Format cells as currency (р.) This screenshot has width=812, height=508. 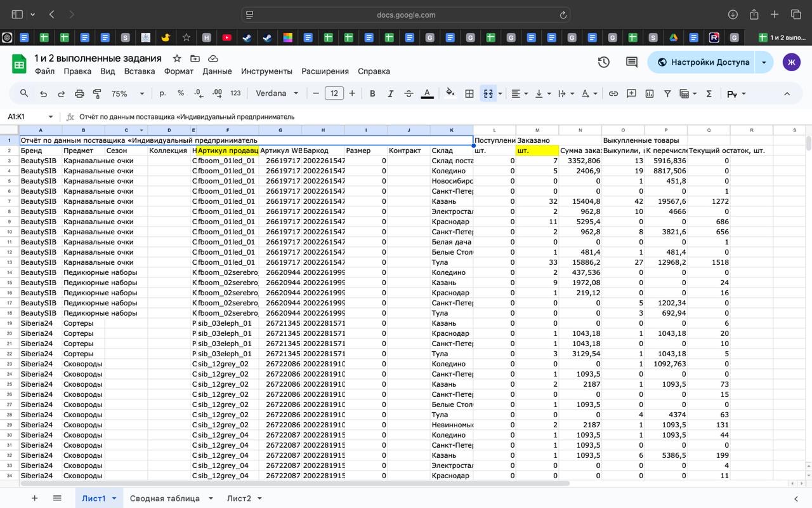(x=163, y=93)
